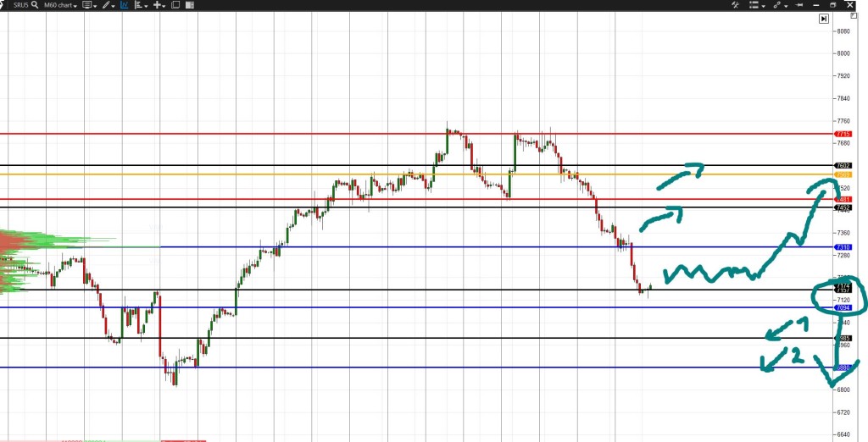
Task: Select the pencil drawing tools icon
Action: click(x=108, y=5)
